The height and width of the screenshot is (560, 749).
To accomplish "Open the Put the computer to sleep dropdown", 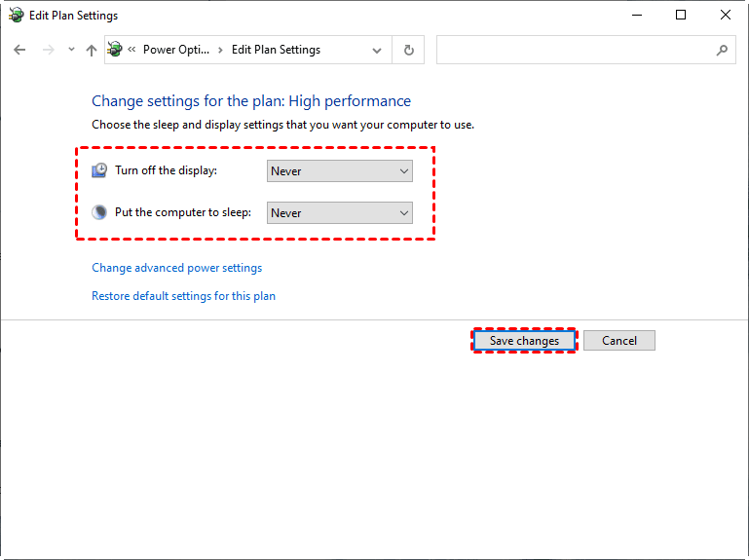I will [340, 213].
